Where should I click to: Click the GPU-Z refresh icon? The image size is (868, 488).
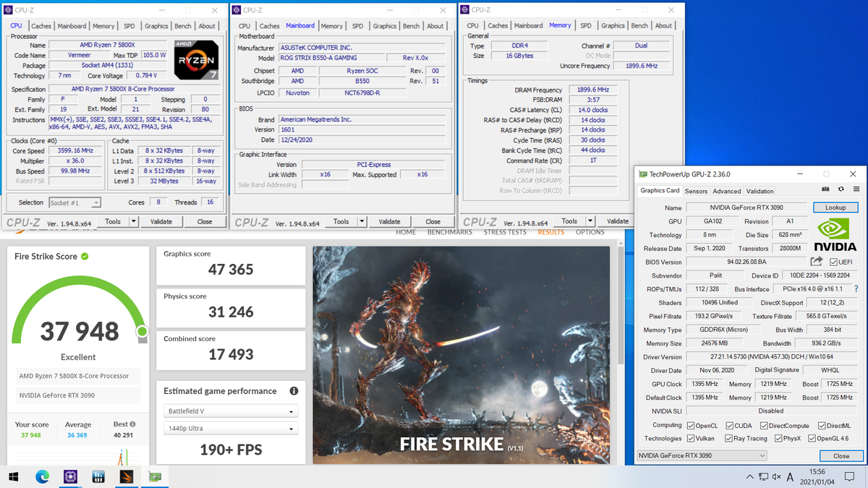point(841,189)
